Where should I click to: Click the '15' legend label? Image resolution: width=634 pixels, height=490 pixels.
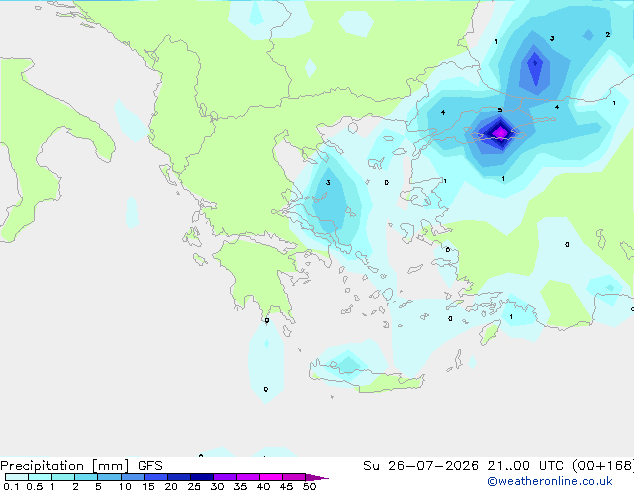click(148, 486)
